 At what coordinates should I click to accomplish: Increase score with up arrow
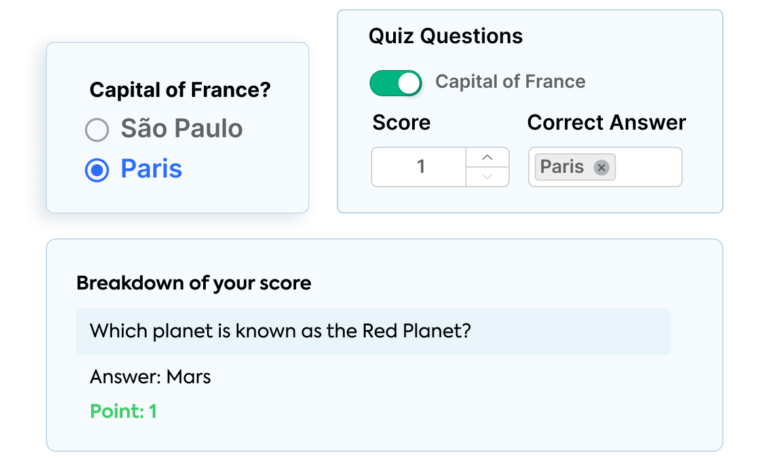pos(487,157)
